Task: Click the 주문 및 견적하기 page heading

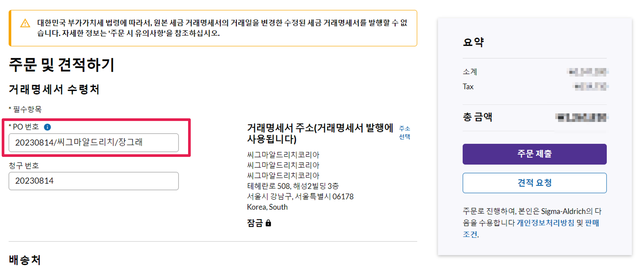Action: [x=62, y=65]
